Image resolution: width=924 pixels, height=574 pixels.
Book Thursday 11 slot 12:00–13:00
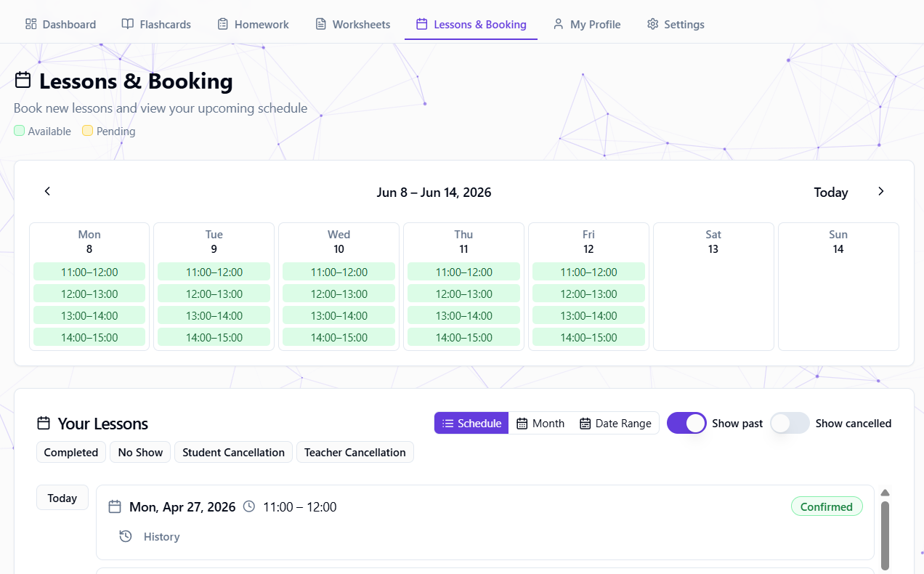(x=464, y=294)
